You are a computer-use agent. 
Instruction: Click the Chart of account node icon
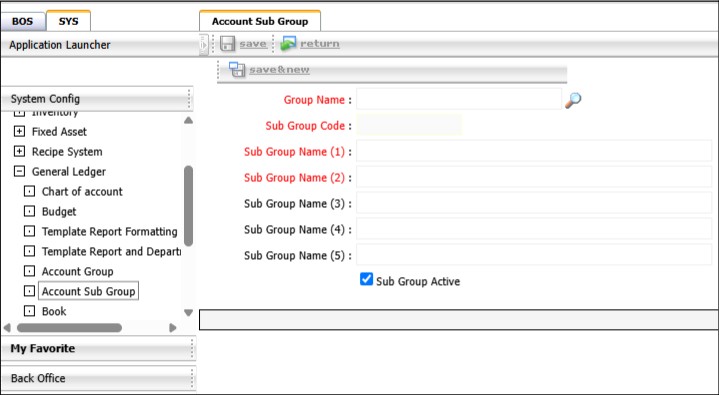click(x=29, y=191)
